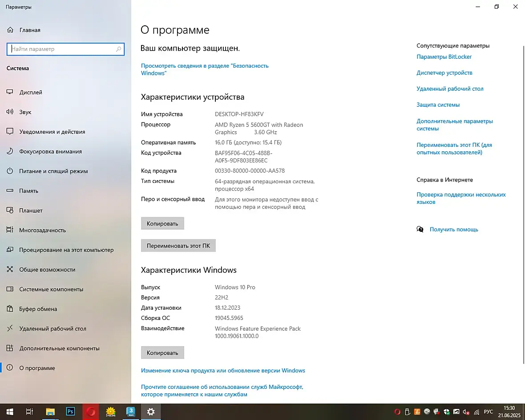Image resolution: width=525 pixels, height=420 pixels.
Task: Open Диспетчер устройств link
Action: (x=444, y=73)
